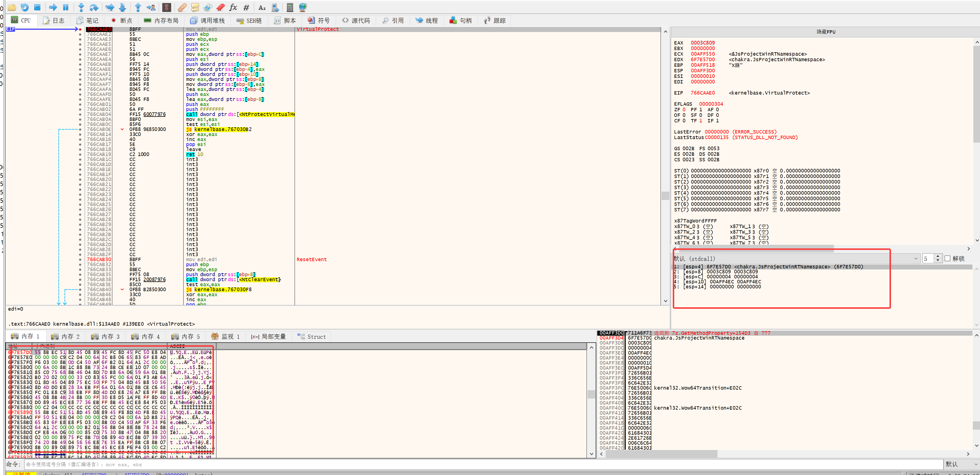Open the 符号 symbols tab
980x475 pixels.
tap(319, 21)
